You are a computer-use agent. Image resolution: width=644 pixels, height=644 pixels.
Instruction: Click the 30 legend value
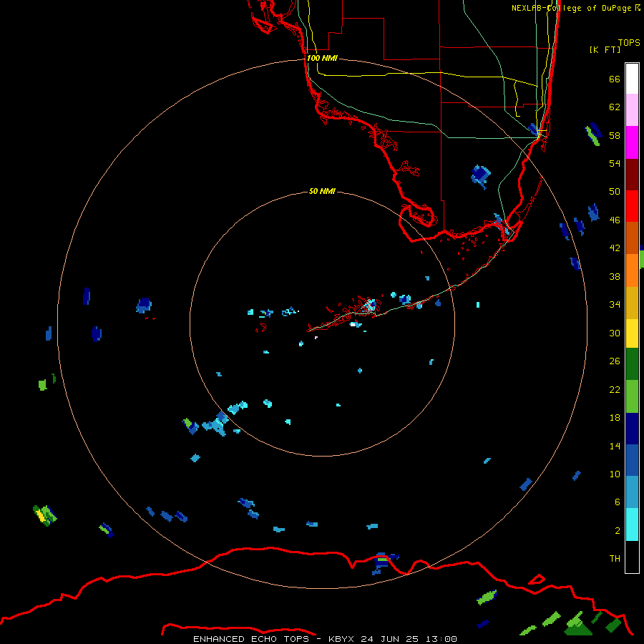coord(615,333)
